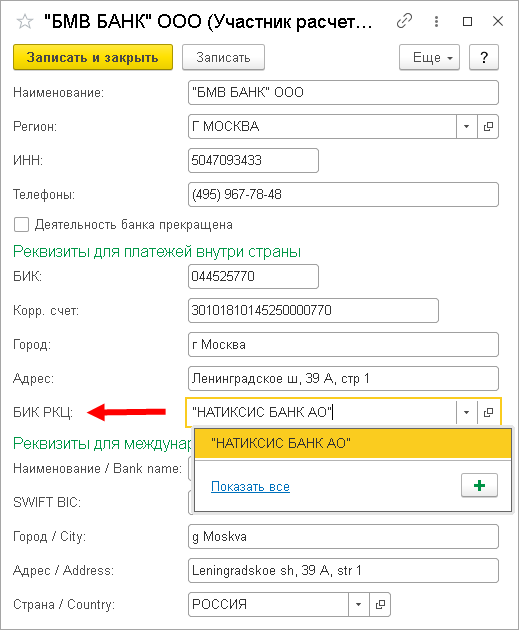519x630 pixels.
Task: Expand the 'Страна / Country' dropdown arrow
Action: (358, 604)
